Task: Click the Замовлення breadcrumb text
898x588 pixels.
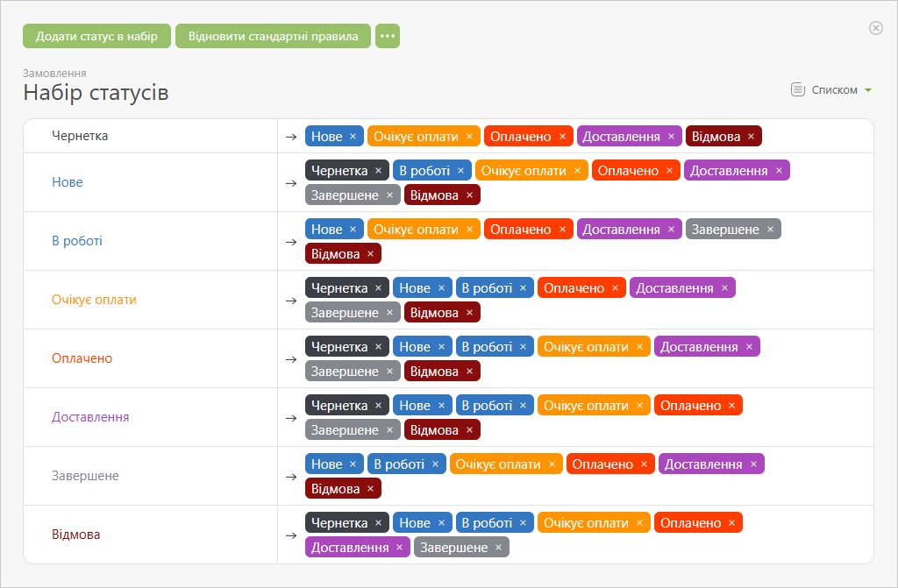Action: [54, 74]
